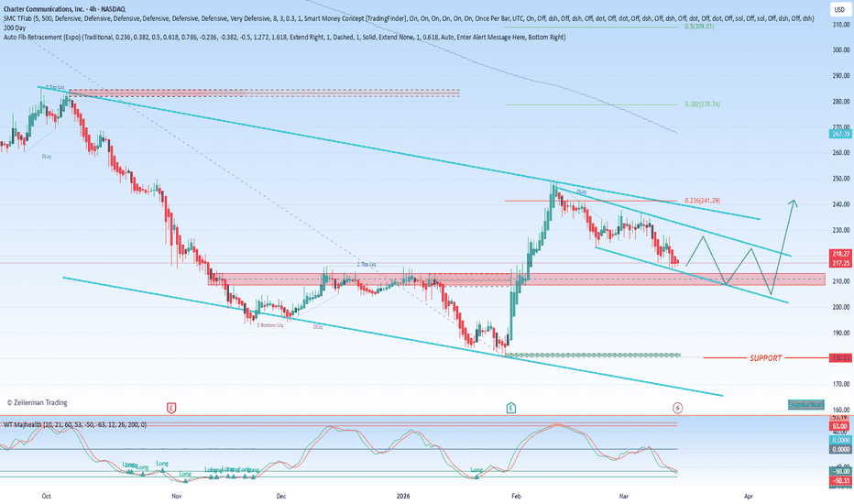854x504 pixels.
Task: Click the 217.25 price tag on axis
Action: tap(841, 263)
